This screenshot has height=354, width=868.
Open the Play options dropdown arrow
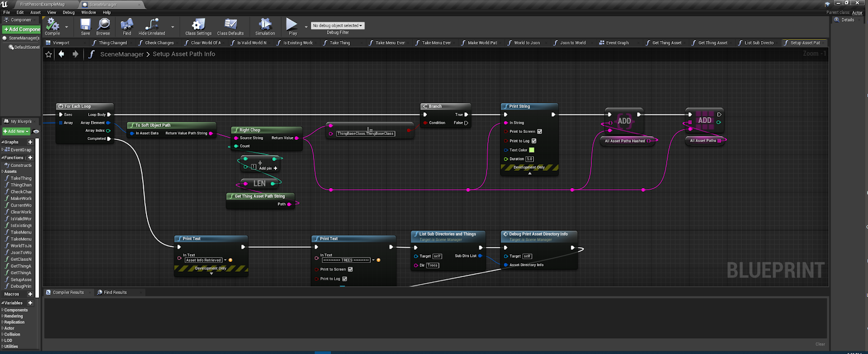click(306, 27)
